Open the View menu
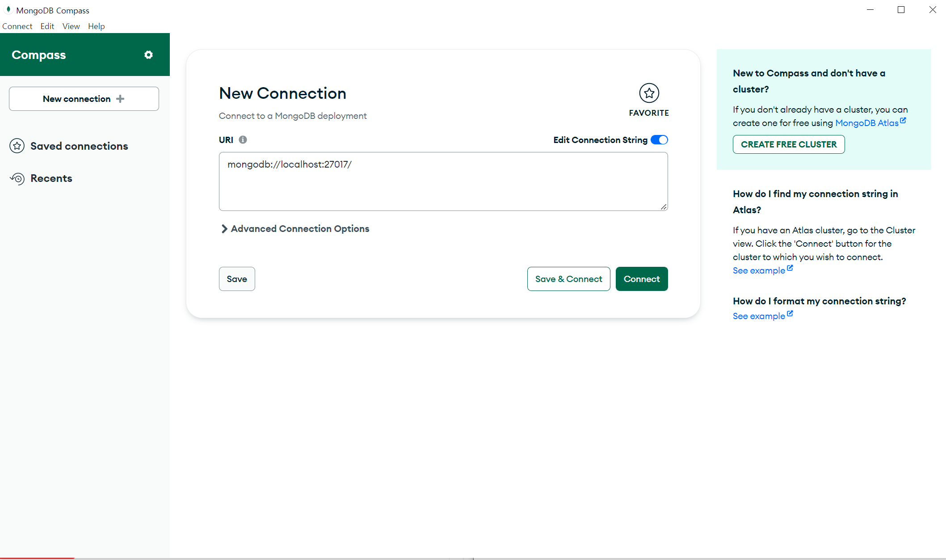 71,26
